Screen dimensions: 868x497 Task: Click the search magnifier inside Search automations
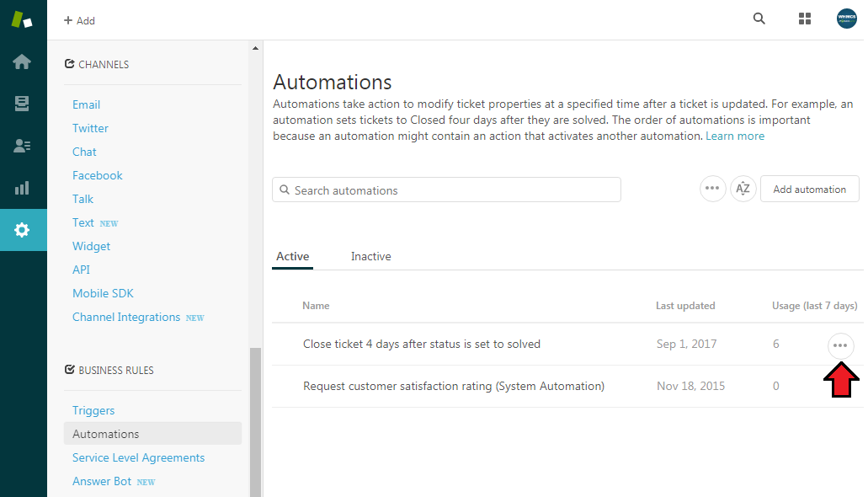285,190
